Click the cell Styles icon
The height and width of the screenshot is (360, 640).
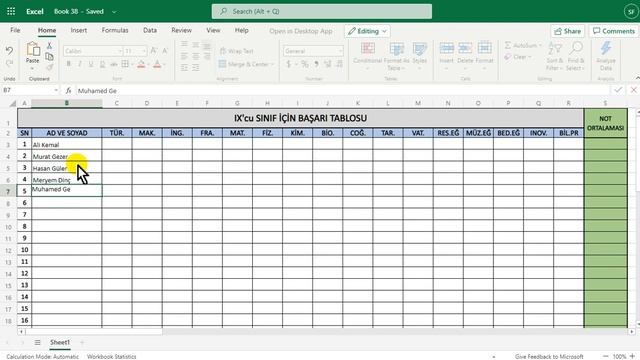[419, 49]
